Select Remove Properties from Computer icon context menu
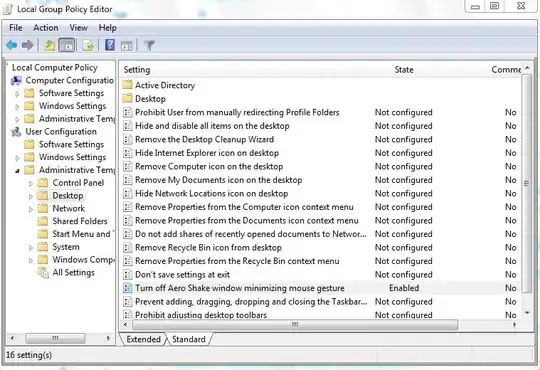The width and height of the screenshot is (540, 370). (x=244, y=207)
